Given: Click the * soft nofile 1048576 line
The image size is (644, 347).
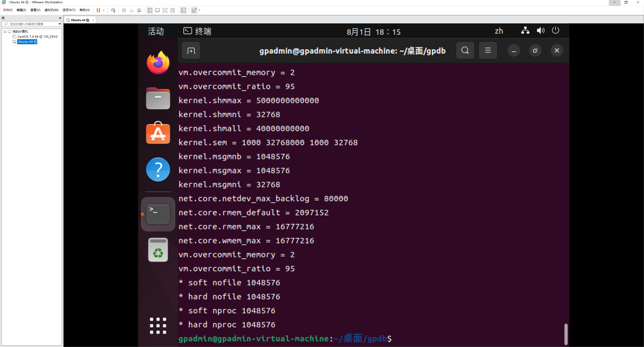Looking at the screenshot, I should (229, 283).
